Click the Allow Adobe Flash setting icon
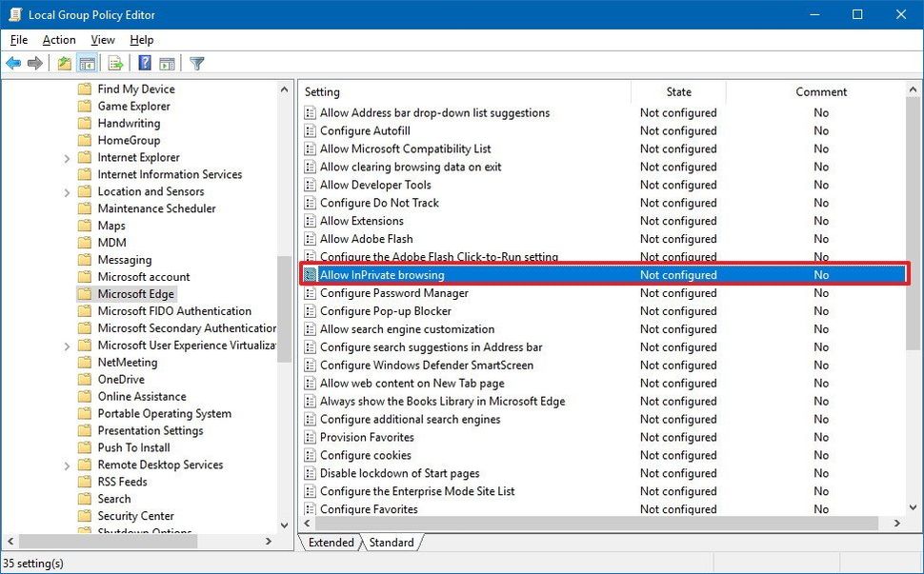The height and width of the screenshot is (574, 924). [x=310, y=239]
